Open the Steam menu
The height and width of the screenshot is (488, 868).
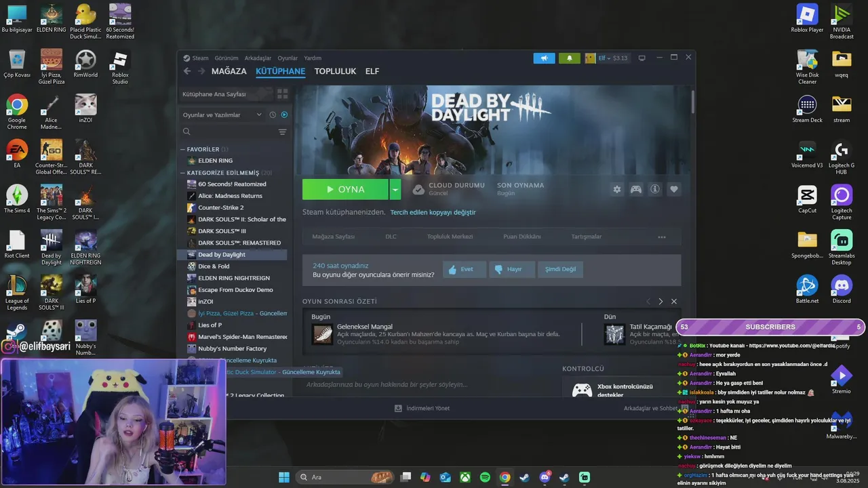point(196,58)
